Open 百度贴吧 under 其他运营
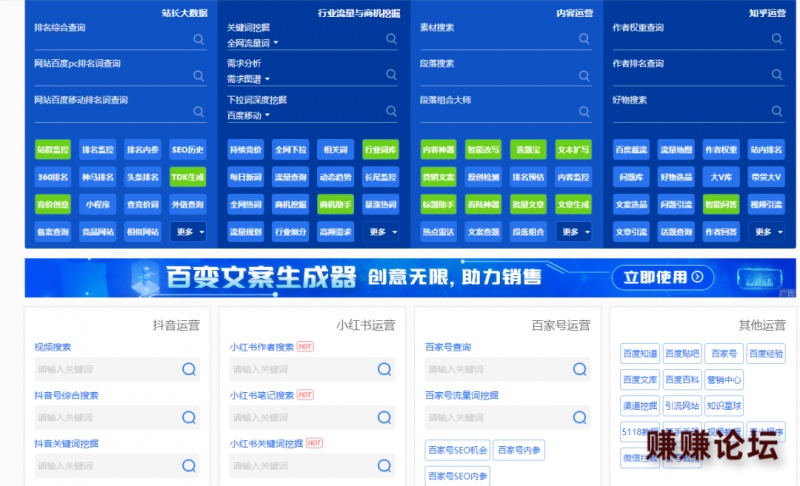Image resolution: width=800 pixels, height=486 pixels. pyautogui.click(x=682, y=353)
